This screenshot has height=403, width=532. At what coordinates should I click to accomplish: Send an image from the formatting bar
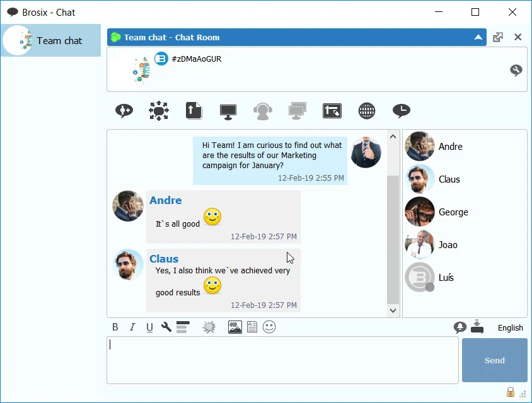click(234, 327)
